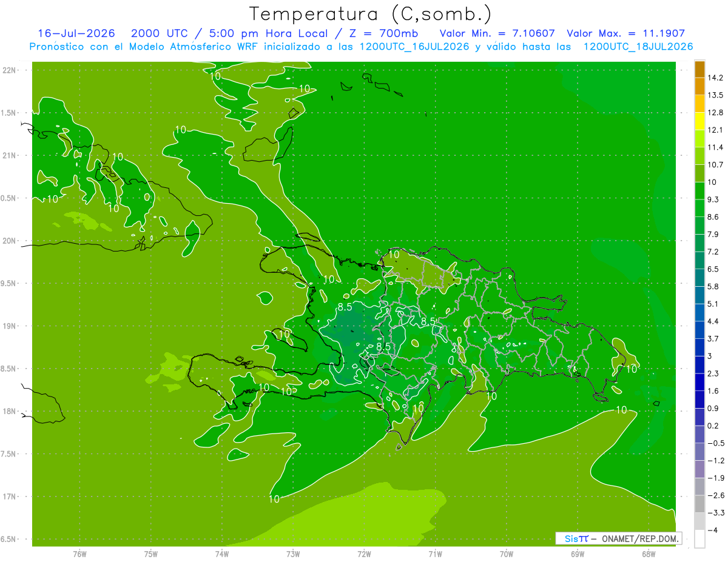This screenshot has width=728, height=562.
Task: Click the '69W' longitude axis label
Action: (x=578, y=554)
